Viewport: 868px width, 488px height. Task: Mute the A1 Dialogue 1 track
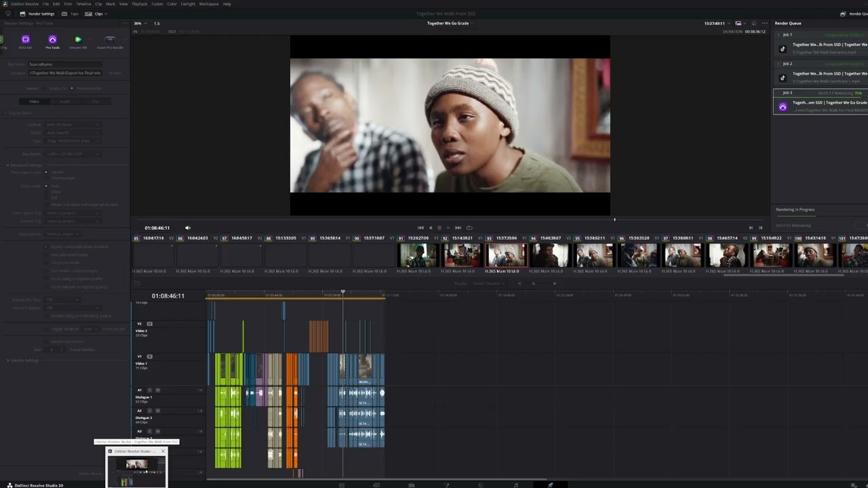[x=158, y=390]
